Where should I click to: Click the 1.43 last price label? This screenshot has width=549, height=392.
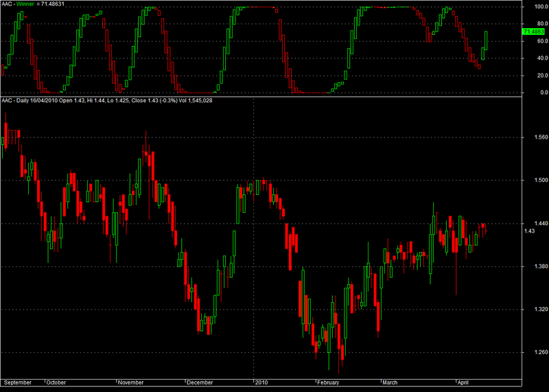click(529, 231)
